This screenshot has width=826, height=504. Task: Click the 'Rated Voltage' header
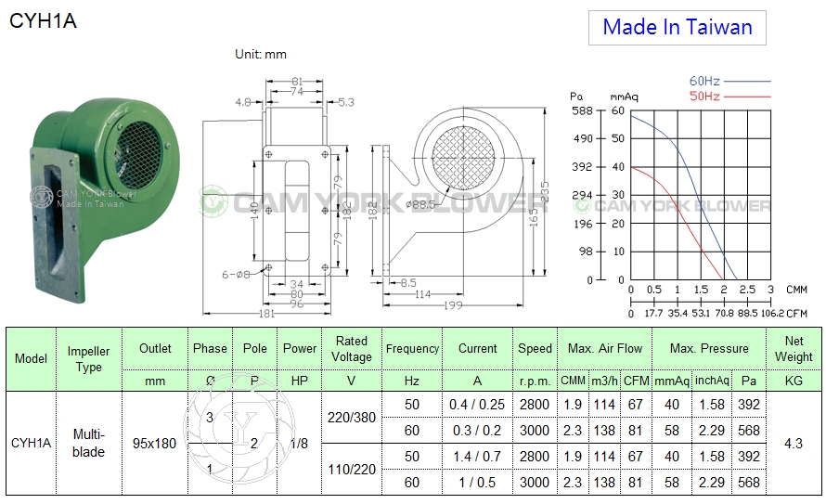[x=352, y=349]
